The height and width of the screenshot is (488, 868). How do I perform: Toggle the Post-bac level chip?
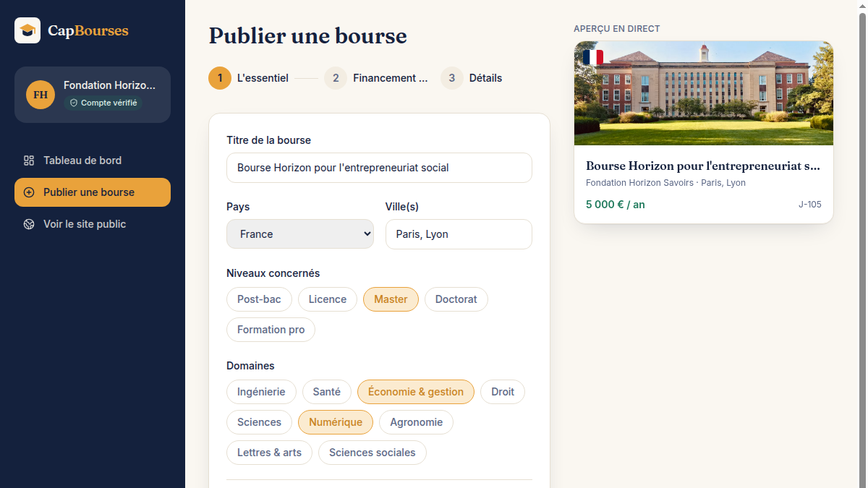click(259, 299)
